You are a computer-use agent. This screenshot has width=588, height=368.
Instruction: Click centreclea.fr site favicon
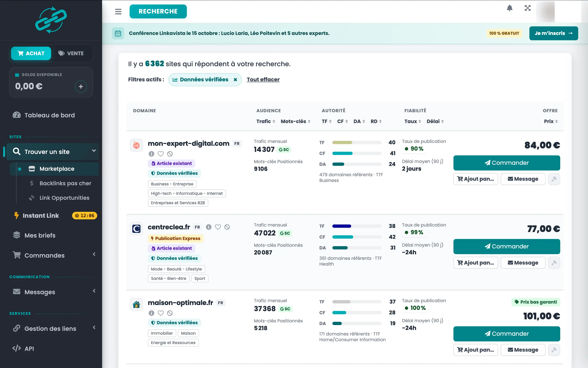point(136,229)
